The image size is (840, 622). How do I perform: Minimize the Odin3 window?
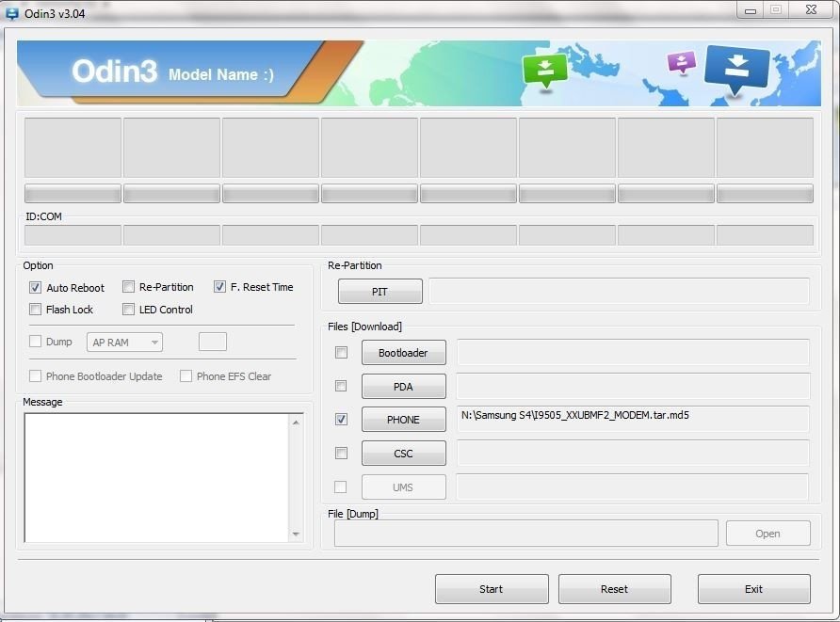[751, 10]
